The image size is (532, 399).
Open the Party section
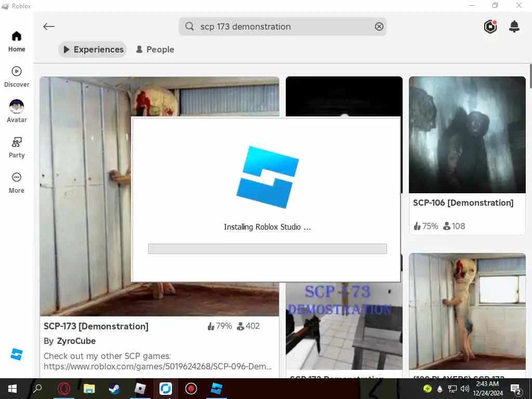click(17, 148)
